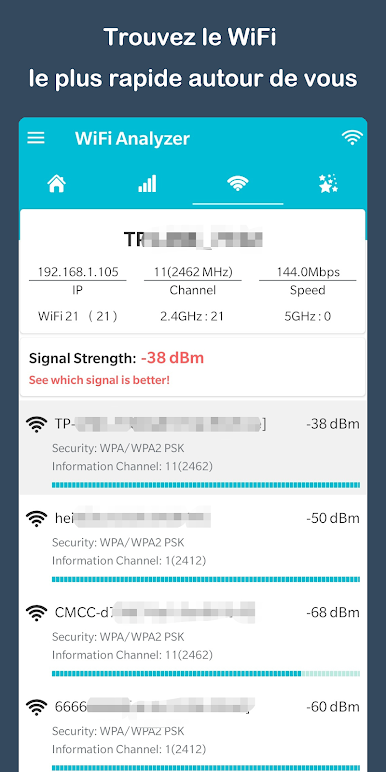Click the CMCC network signal strength bar
The height and width of the screenshot is (772, 386).
pos(206,674)
